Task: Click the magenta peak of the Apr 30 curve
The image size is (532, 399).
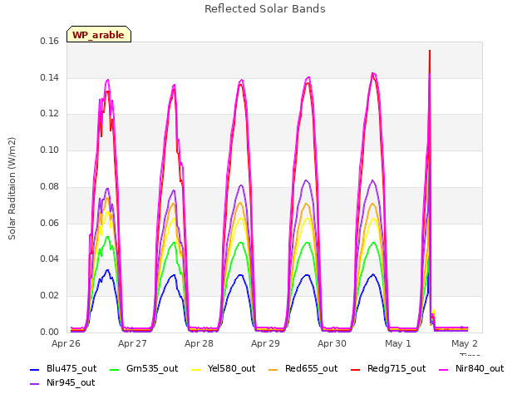Action: point(373,73)
